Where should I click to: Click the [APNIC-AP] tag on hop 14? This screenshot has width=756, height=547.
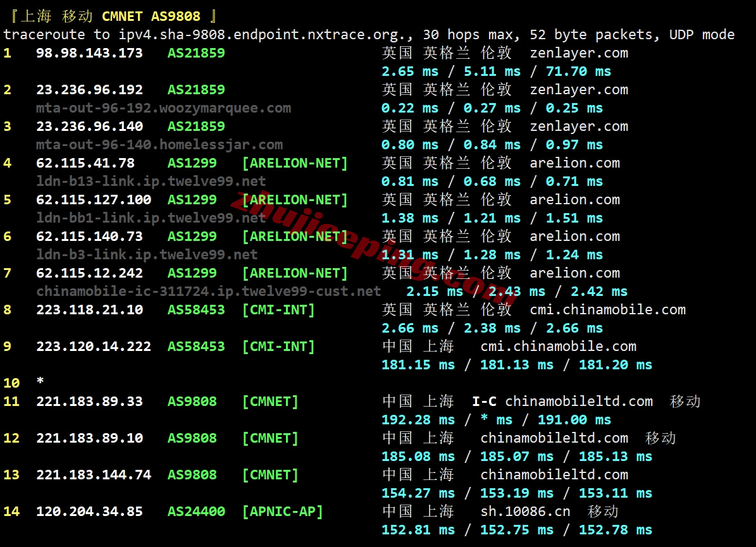pos(282,512)
